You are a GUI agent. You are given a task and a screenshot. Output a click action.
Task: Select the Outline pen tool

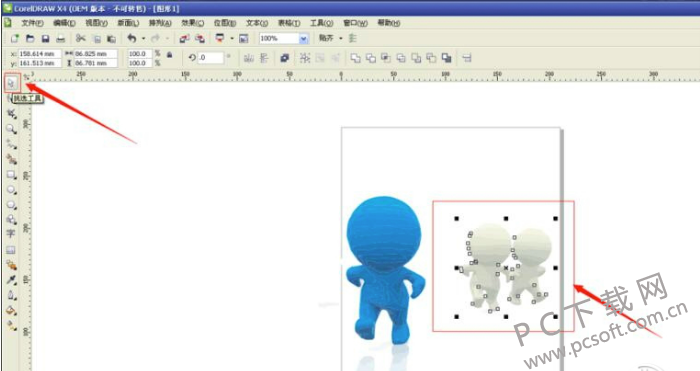point(11,295)
